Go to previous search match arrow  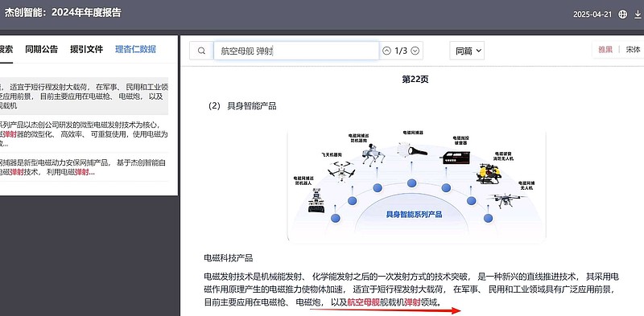tap(386, 51)
